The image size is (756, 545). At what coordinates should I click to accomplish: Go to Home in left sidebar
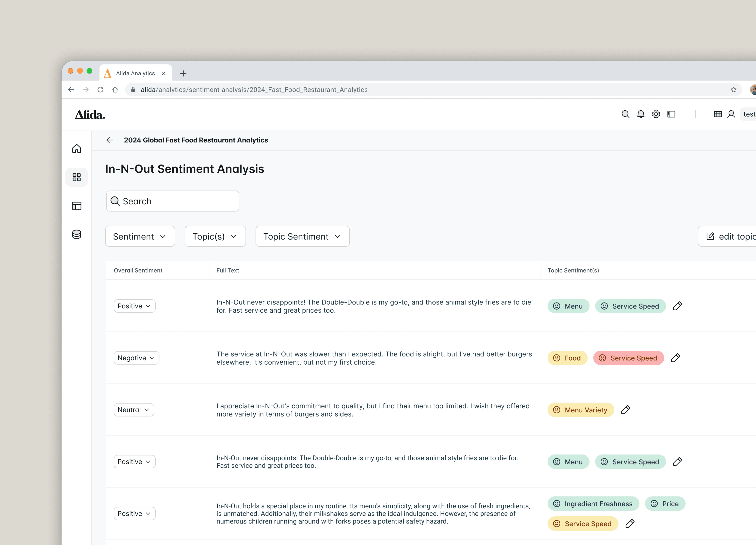(x=77, y=149)
